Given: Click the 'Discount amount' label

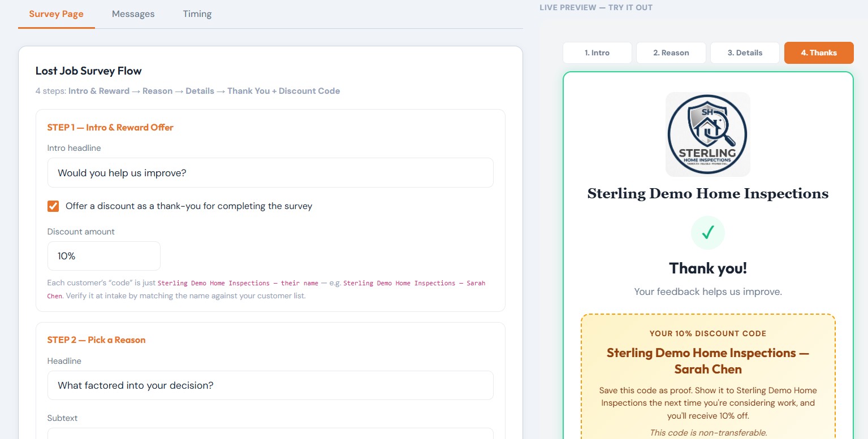Looking at the screenshot, I should pos(81,232).
